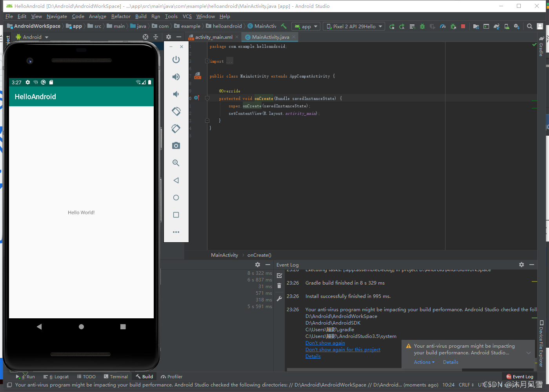Click the emulator toolbar Back triangle
Screen dimensions: 549x392
pos(176,180)
